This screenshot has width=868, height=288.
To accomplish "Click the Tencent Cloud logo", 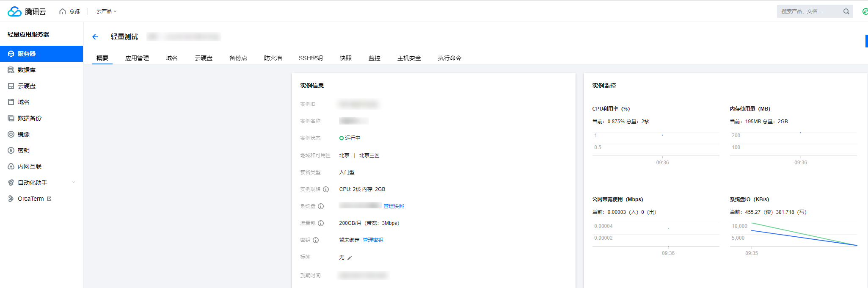I will [27, 11].
